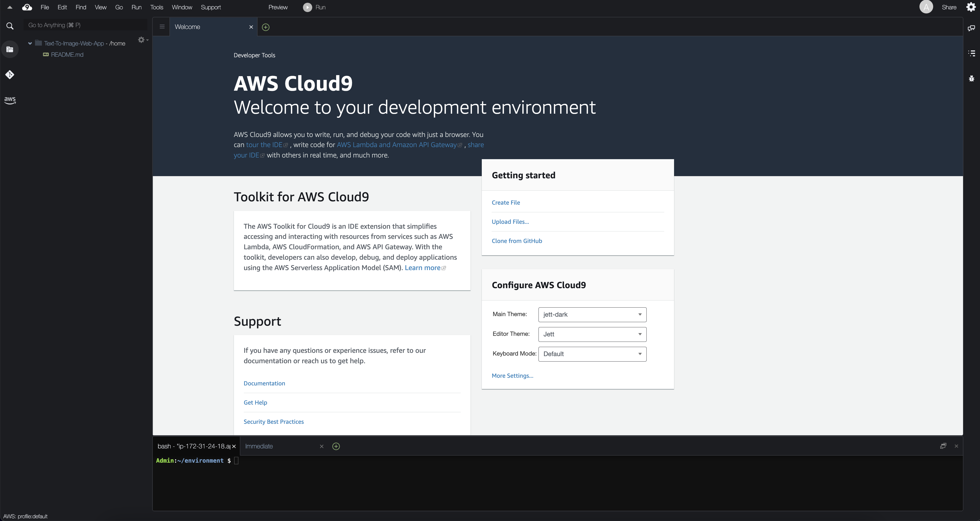Collapse the Text-To-Image-Web-App folder
The width and height of the screenshot is (980, 521).
tap(30, 43)
